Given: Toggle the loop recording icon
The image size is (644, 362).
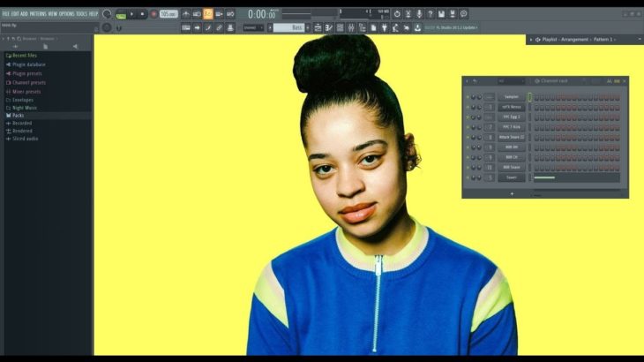Looking at the screenshot, I should tap(230, 14).
